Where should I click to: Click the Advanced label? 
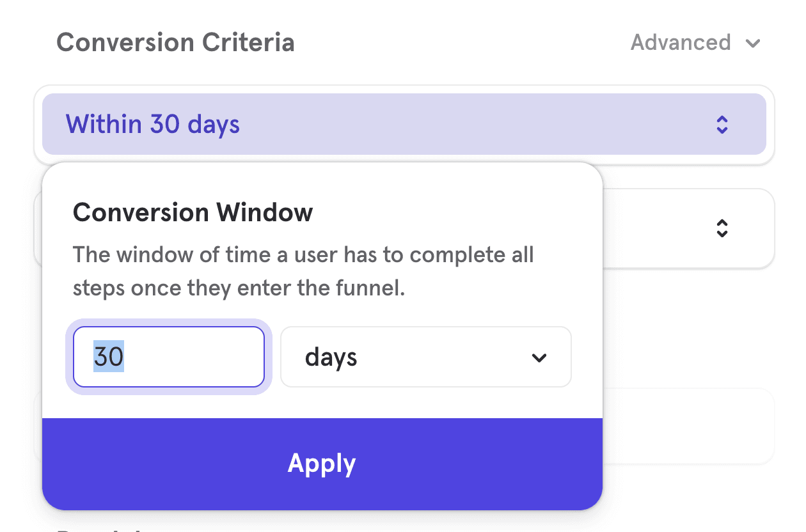click(681, 43)
